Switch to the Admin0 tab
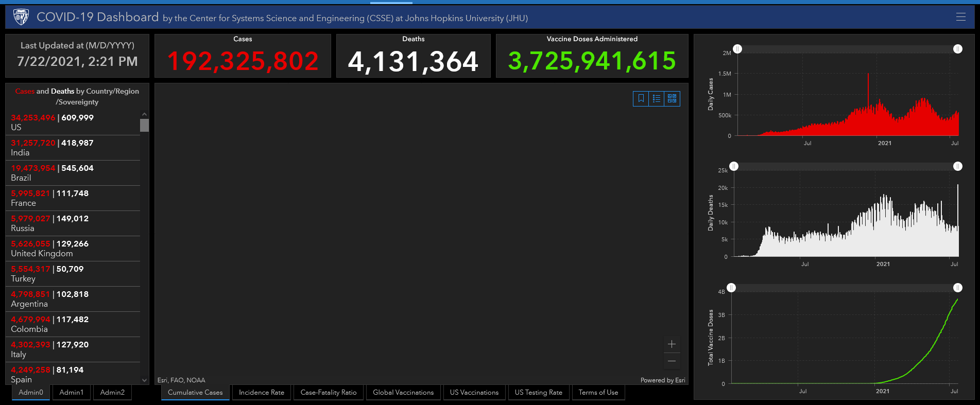 pos(31,393)
